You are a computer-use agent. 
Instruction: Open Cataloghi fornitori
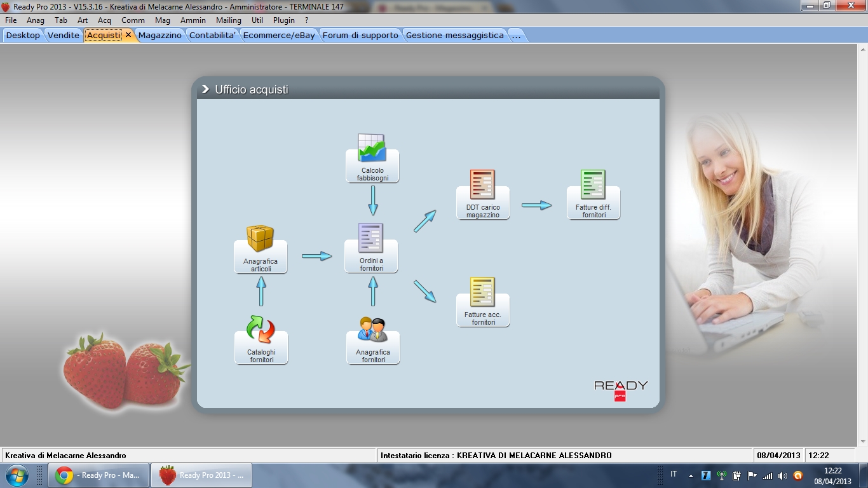(x=261, y=340)
